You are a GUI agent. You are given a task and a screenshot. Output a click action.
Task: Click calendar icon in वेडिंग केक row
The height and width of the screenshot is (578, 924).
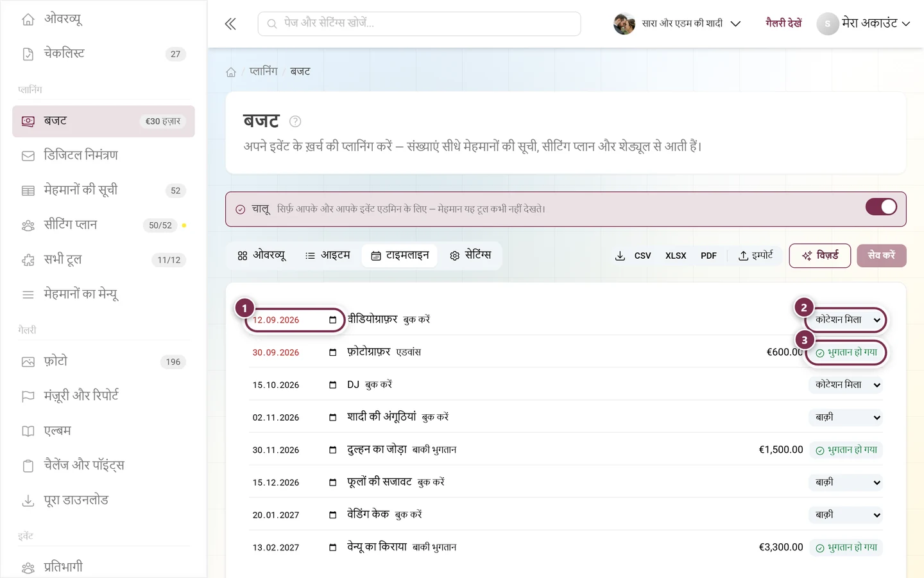(332, 514)
